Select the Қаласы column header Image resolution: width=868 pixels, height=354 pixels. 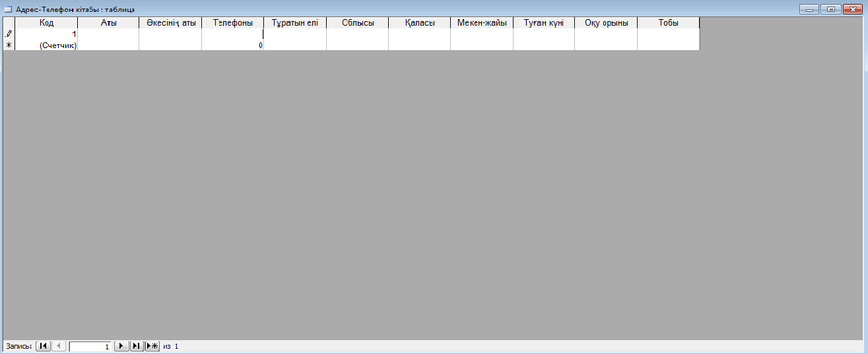tap(419, 22)
